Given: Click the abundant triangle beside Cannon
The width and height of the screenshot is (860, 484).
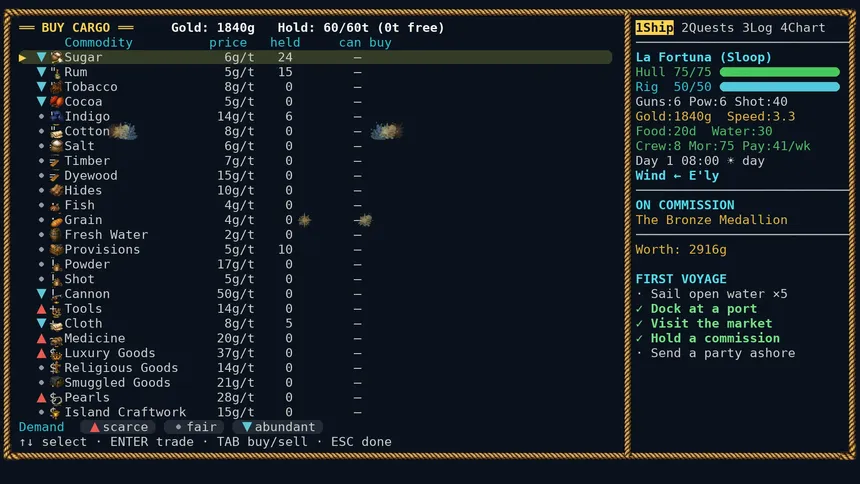Looking at the screenshot, I should 41,294.
